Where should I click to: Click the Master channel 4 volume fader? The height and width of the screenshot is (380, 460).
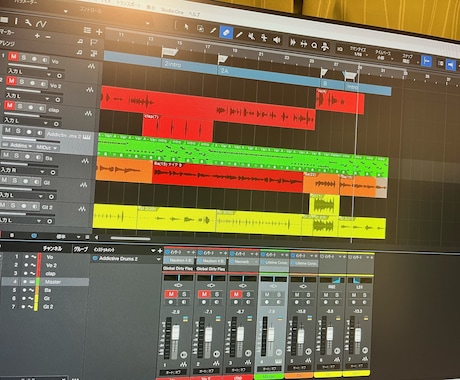(271, 336)
